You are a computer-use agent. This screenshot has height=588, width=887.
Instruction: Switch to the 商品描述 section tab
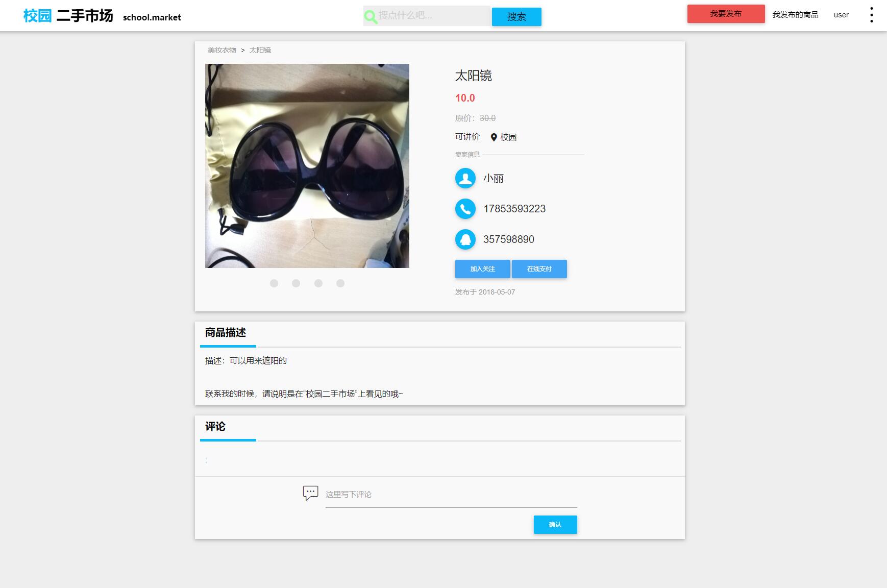point(225,333)
